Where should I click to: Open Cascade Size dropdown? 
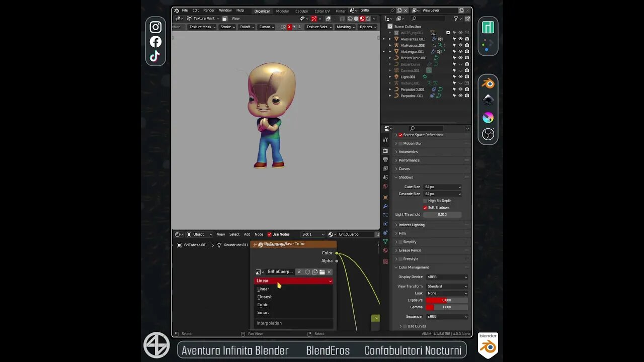pos(442,194)
